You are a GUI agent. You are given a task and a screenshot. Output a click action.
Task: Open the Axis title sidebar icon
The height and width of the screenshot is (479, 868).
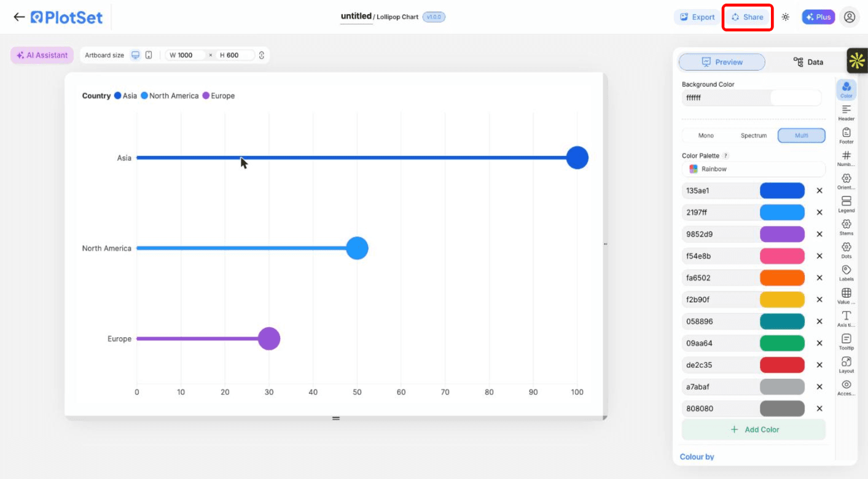(846, 319)
